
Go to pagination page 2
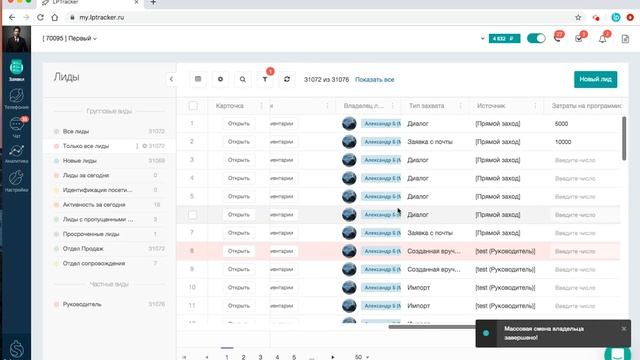243,357
